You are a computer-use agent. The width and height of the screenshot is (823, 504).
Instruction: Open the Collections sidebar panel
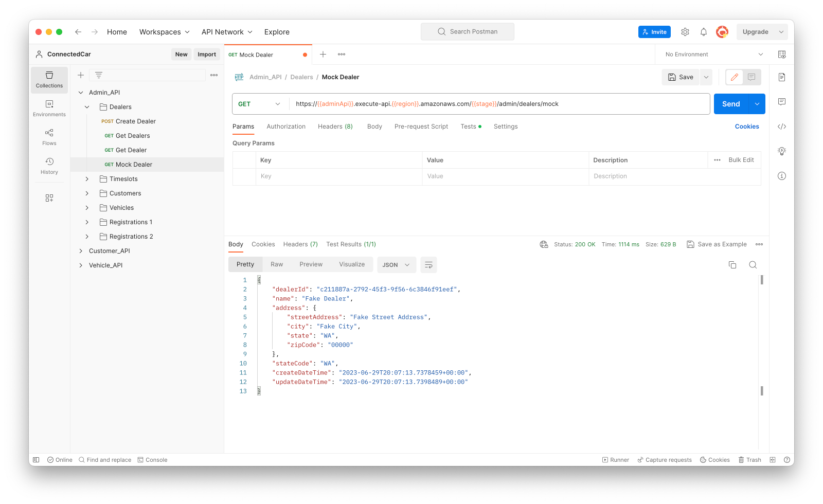coord(49,80)
